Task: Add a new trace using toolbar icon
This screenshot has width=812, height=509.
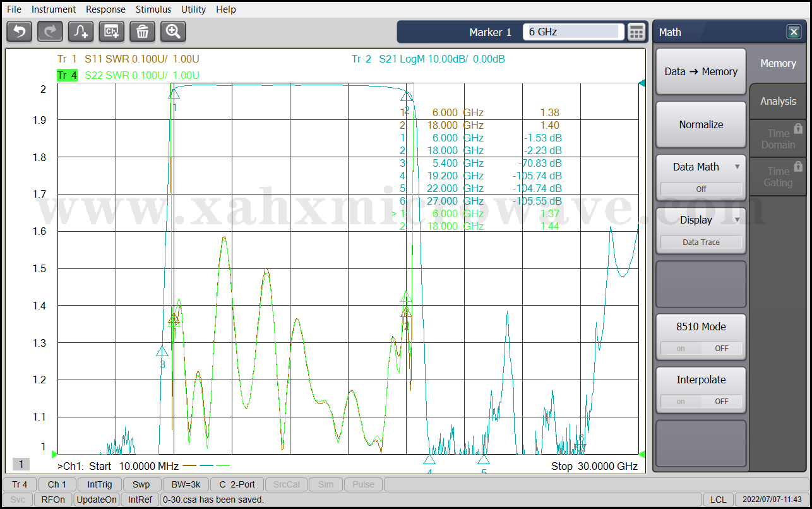Action: 81,31
